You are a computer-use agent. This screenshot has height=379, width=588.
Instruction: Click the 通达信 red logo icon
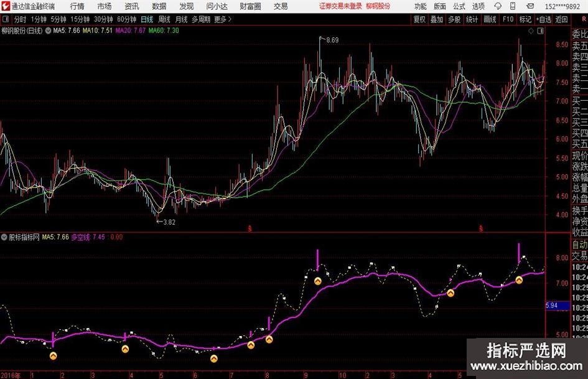pyautogui.click(x=5, y=6)
